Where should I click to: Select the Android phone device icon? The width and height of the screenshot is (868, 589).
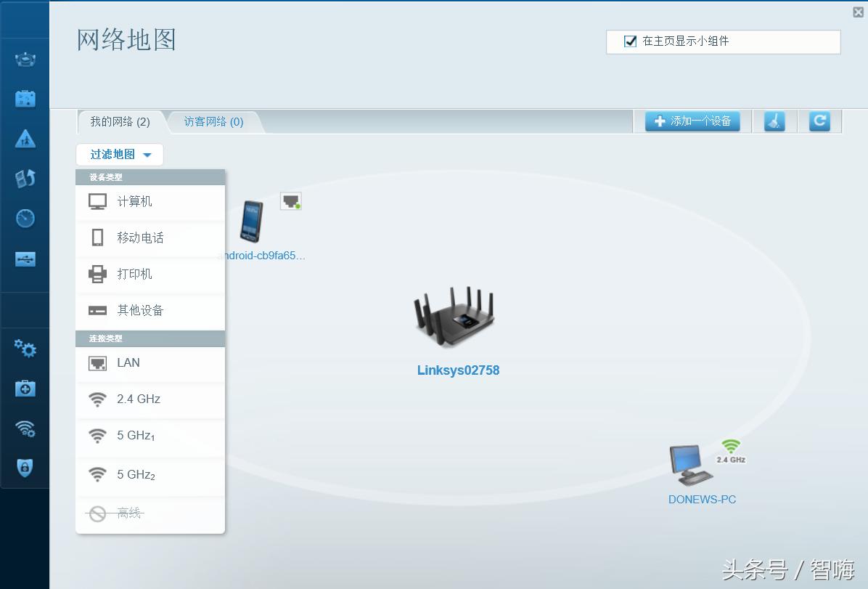point(251,221)
